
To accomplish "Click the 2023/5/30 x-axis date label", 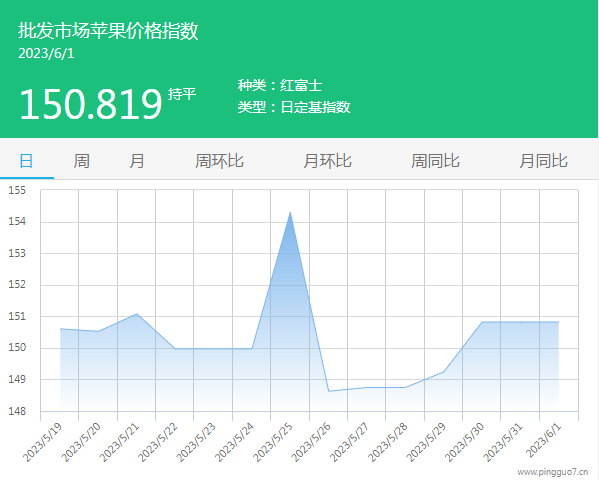I will [464, 443].
